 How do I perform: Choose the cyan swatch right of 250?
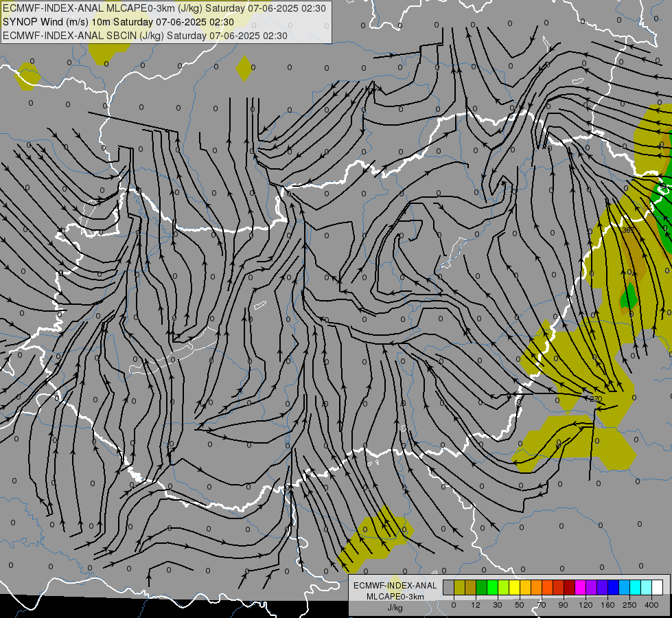(635, 587)
